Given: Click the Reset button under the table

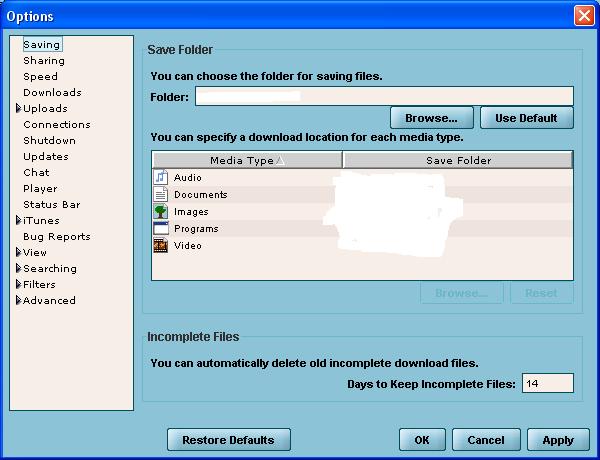Looking at the screenshot, I should point(541,293).
